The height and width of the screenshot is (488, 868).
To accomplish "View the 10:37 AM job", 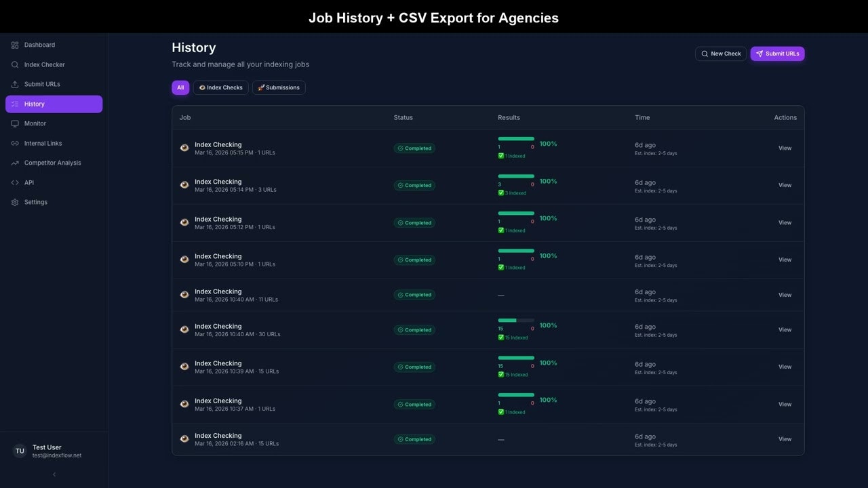I will [x=785, y=405].
